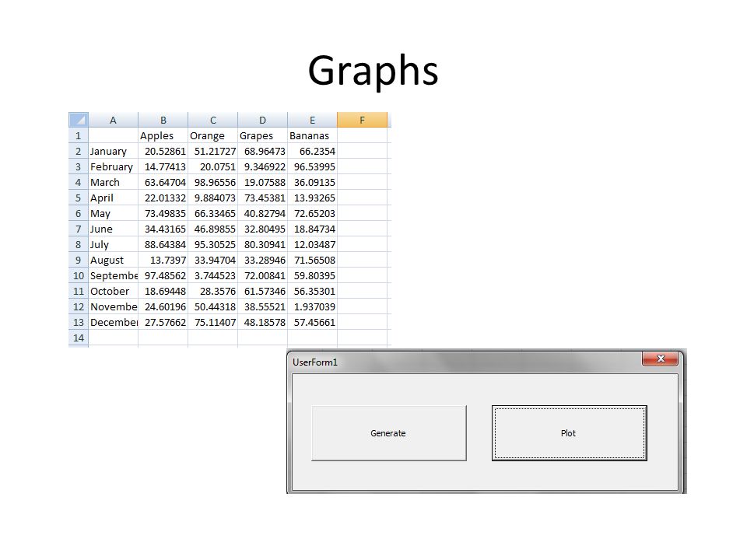Click cell with value 9.884073
The width and height of the screenshot is (747, 560).
[213, 198]
